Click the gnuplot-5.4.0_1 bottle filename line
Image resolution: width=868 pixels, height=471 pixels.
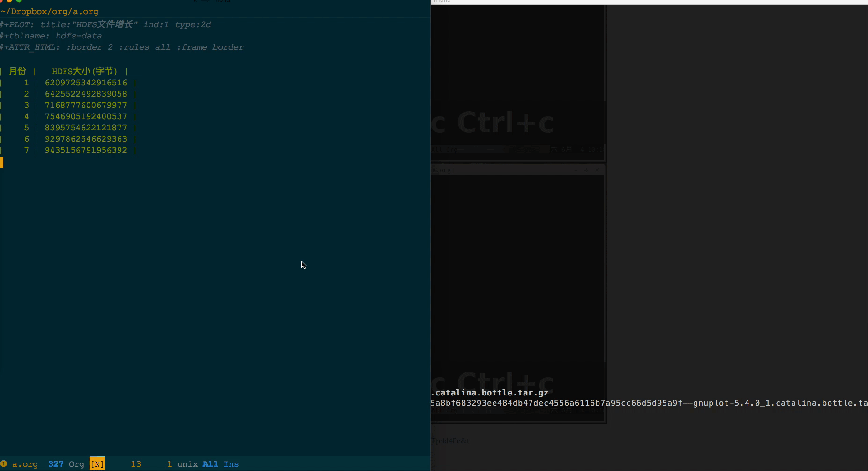tap(649, 403)
